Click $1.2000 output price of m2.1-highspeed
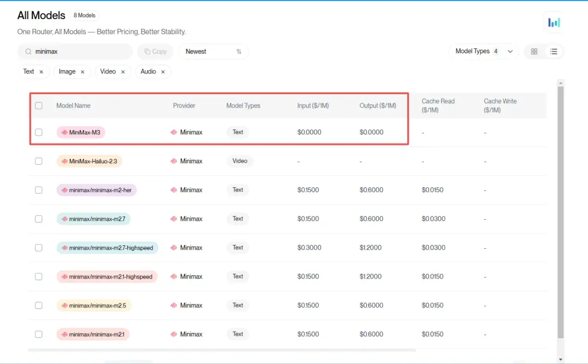588x364 pixels. pos(370,276)
